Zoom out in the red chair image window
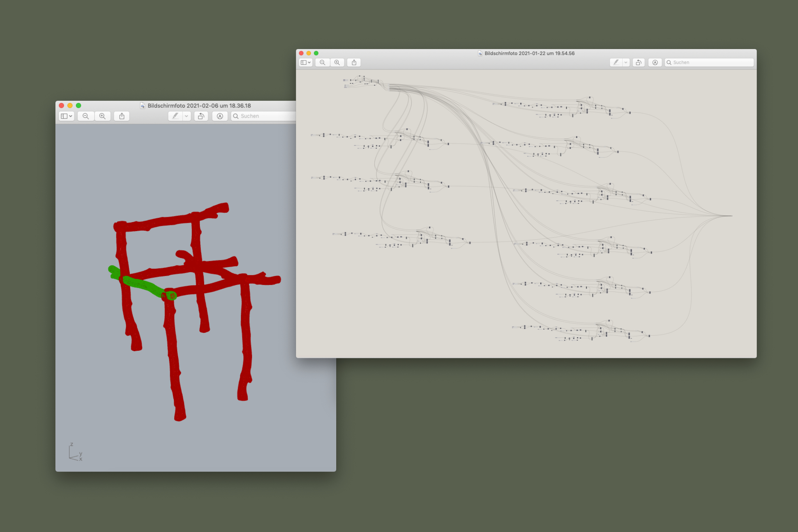 [x=86, y=116]
